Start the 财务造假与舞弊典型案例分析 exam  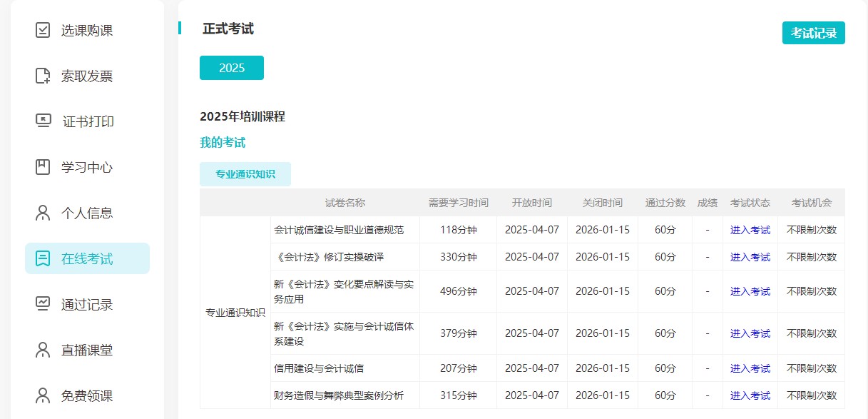pyautogui.click(x=750, y=395)
